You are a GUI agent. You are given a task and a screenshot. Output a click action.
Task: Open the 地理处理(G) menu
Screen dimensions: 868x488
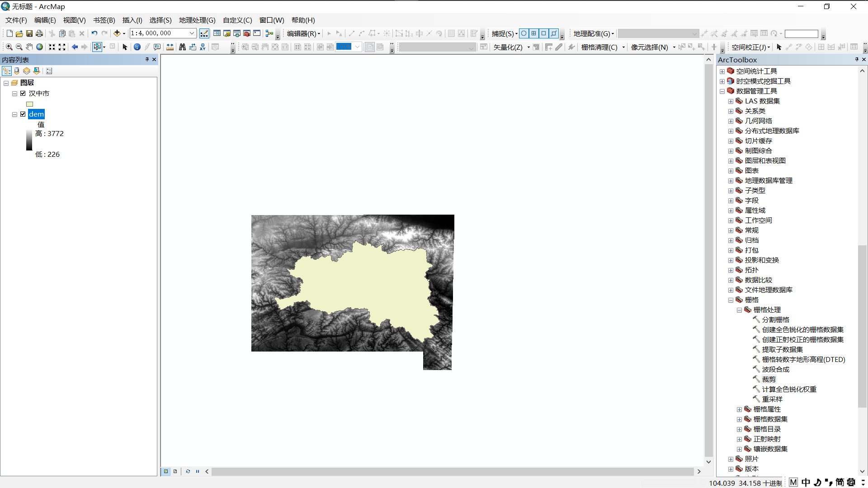(197, 20)
